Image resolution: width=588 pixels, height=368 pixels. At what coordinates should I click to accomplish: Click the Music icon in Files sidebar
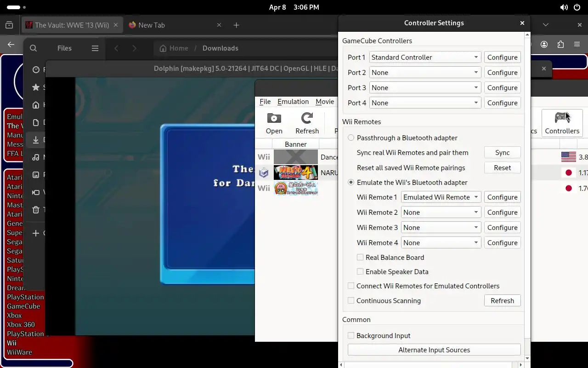[x=36, y=157]
